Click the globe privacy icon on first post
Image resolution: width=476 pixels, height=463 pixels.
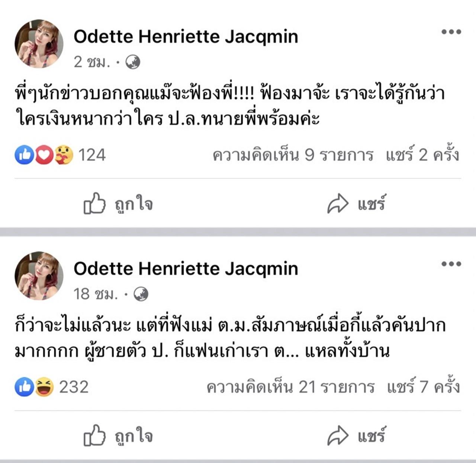[x=133, y=62]
